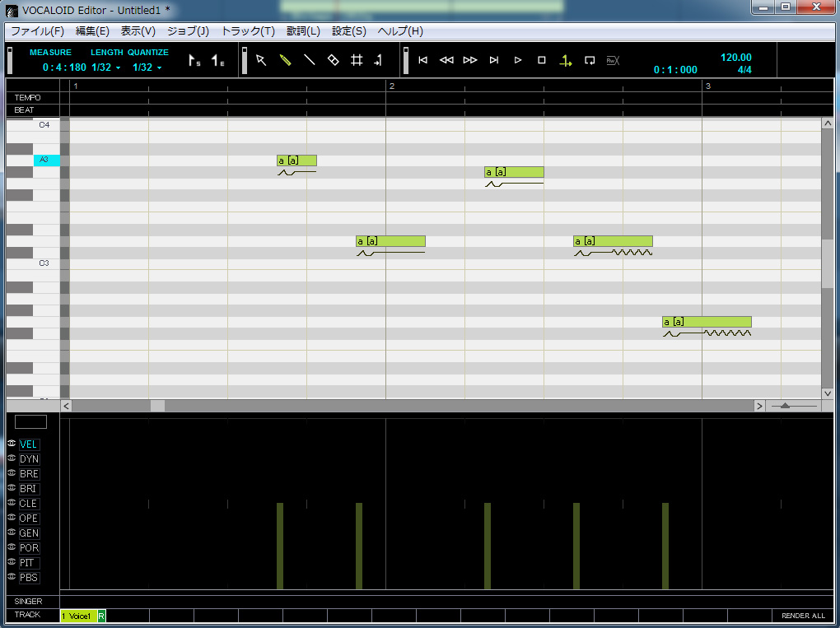Select the BRE control parameter

(x=29, y=474)
